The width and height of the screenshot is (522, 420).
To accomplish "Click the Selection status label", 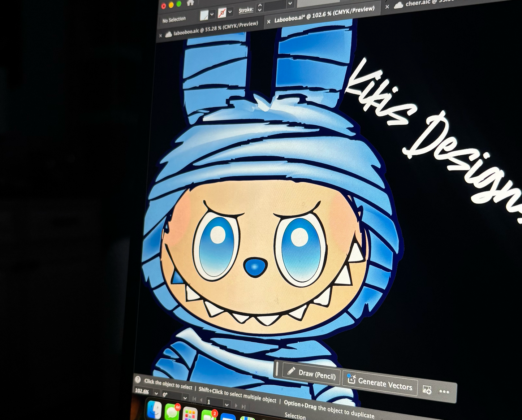I will (x=295, y=416).
